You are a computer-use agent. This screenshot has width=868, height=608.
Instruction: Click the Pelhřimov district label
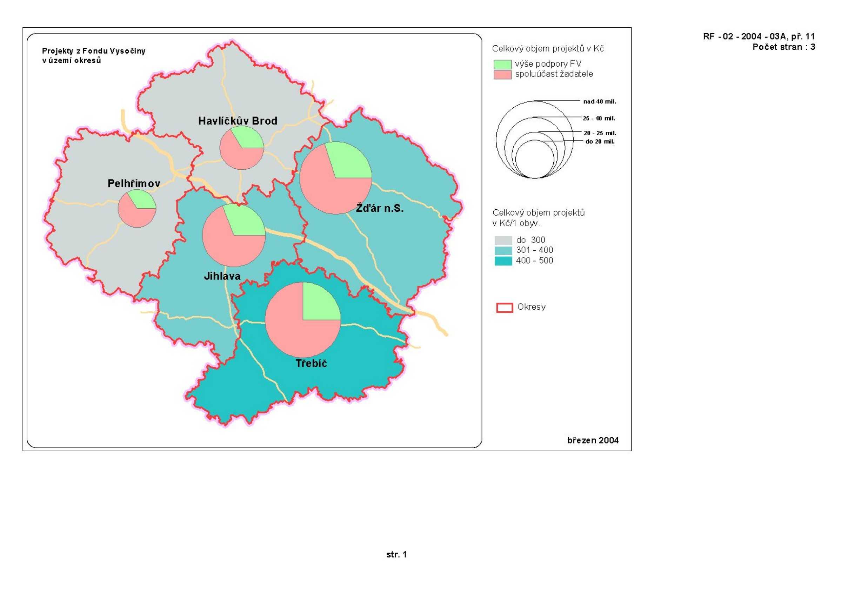tap(134, 183)
